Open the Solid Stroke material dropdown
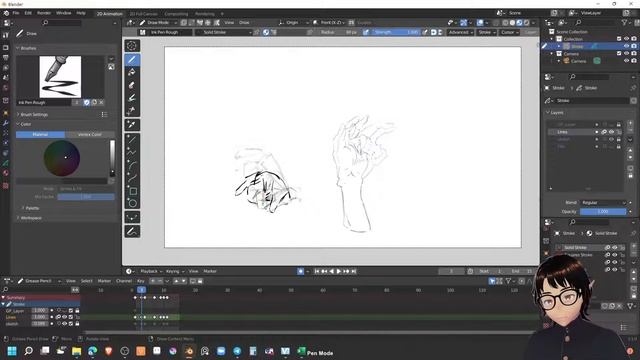Viewport: 640px width, 360px height. (224, 32)
